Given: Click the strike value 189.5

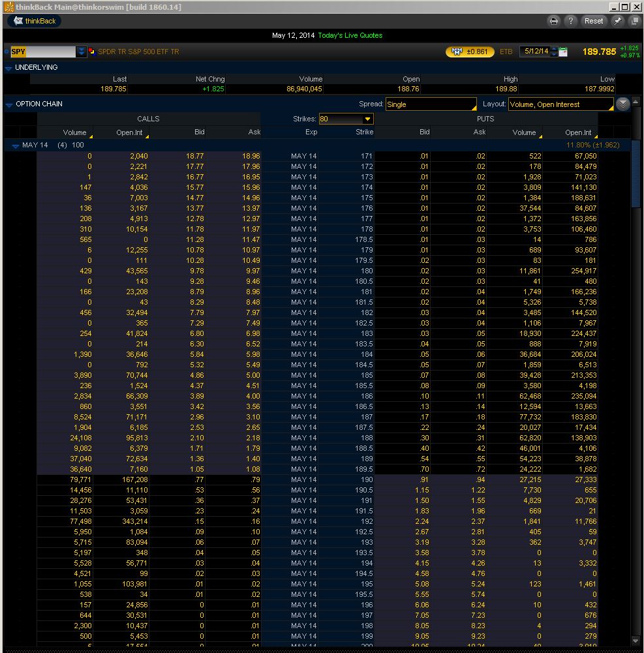Looking at the screenshot, I should (x=364, y=469).
